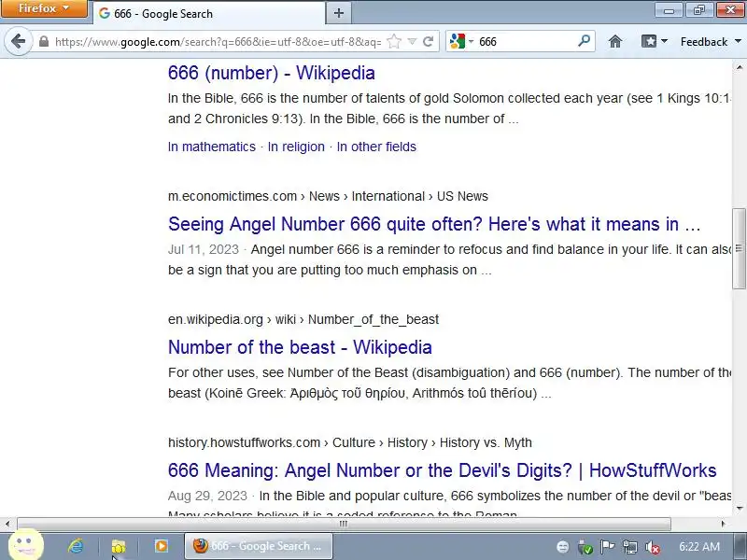747x560 pixels.
Task: Open the 'In religion' sublink
Action: point(296,147)
